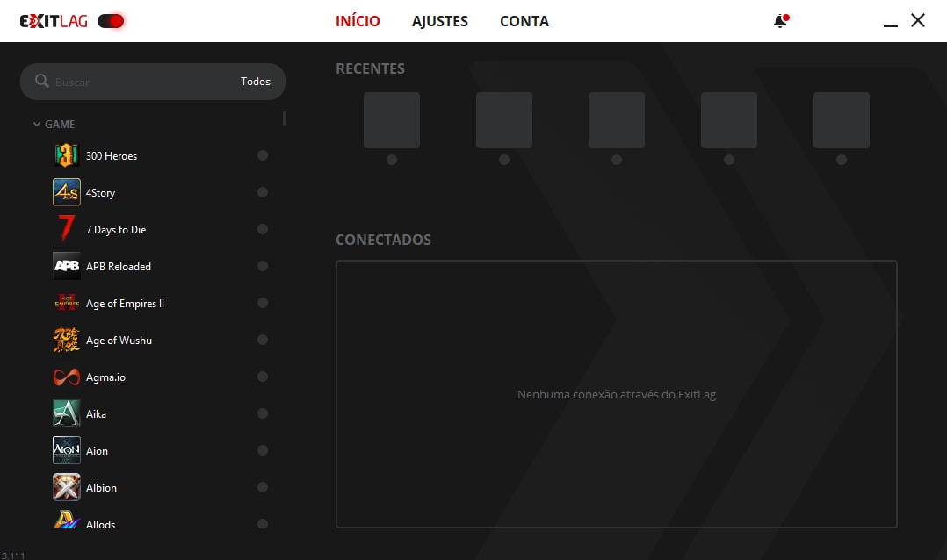Image resolution: width=947 pixels, height=560 pixels.
Task: Select Agma.io entry
Action: (105, 377)
